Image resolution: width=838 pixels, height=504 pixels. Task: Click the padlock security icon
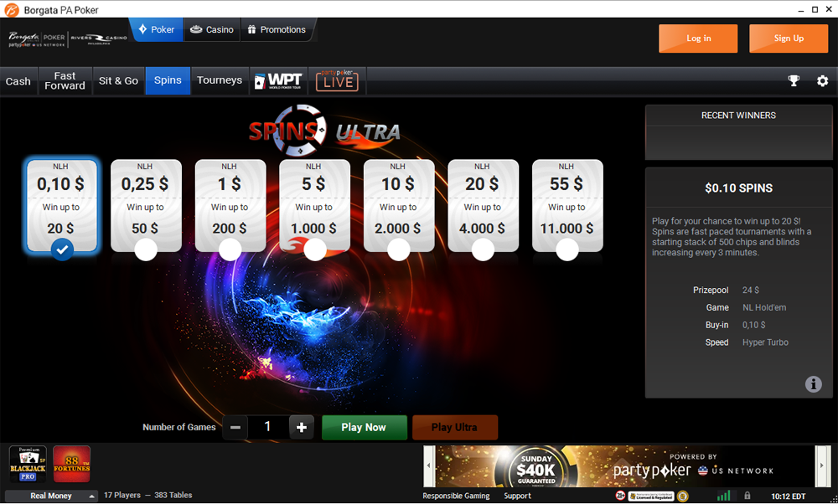tap(747, 496)
